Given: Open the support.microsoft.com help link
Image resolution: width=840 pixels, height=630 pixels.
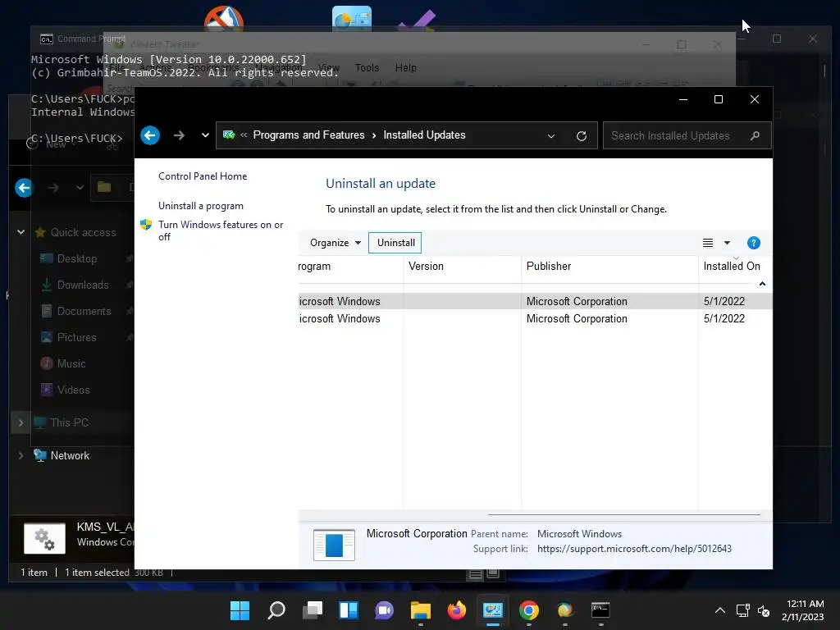Looking at the screenshot, I should click(634, 549).
